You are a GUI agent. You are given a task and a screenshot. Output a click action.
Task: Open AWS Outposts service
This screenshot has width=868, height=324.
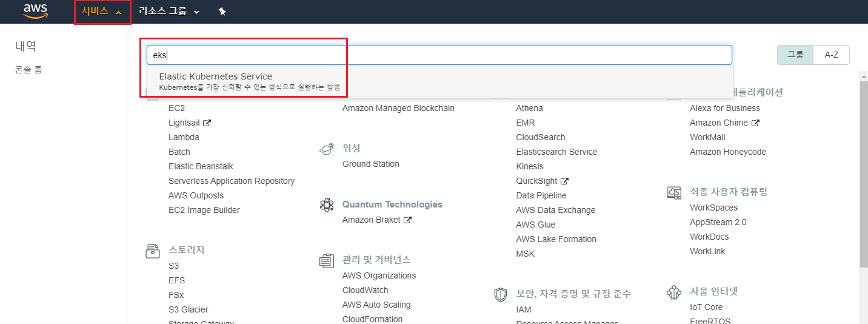coord(196,195)
